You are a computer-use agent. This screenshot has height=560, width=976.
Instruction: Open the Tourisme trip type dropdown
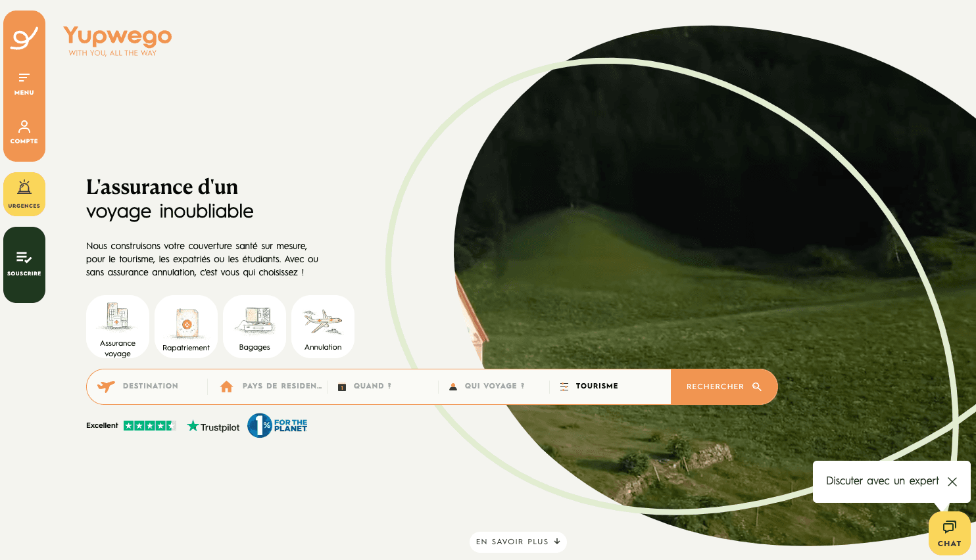click(610, 386)
